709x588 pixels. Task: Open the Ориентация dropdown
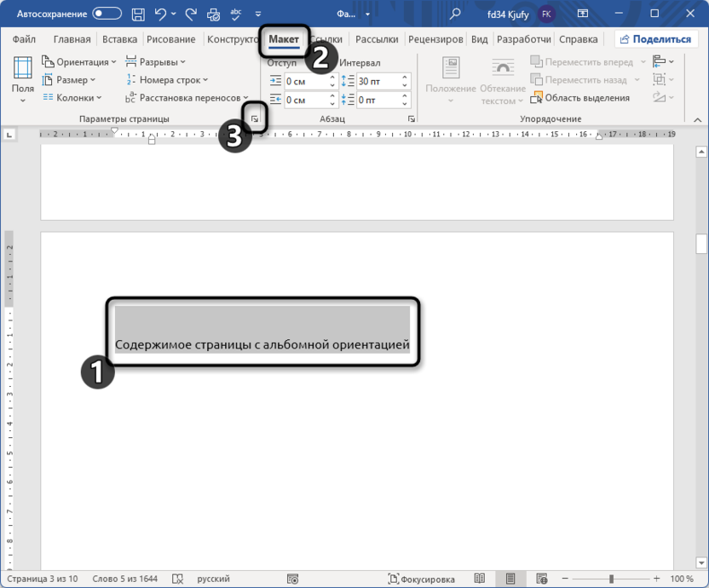79,61
